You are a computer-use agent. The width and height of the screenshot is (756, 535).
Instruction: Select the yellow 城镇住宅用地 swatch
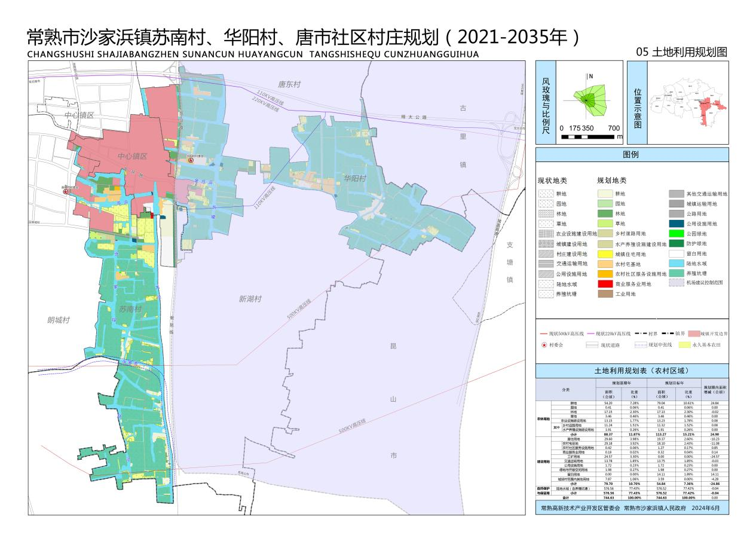tap(605, 254)
